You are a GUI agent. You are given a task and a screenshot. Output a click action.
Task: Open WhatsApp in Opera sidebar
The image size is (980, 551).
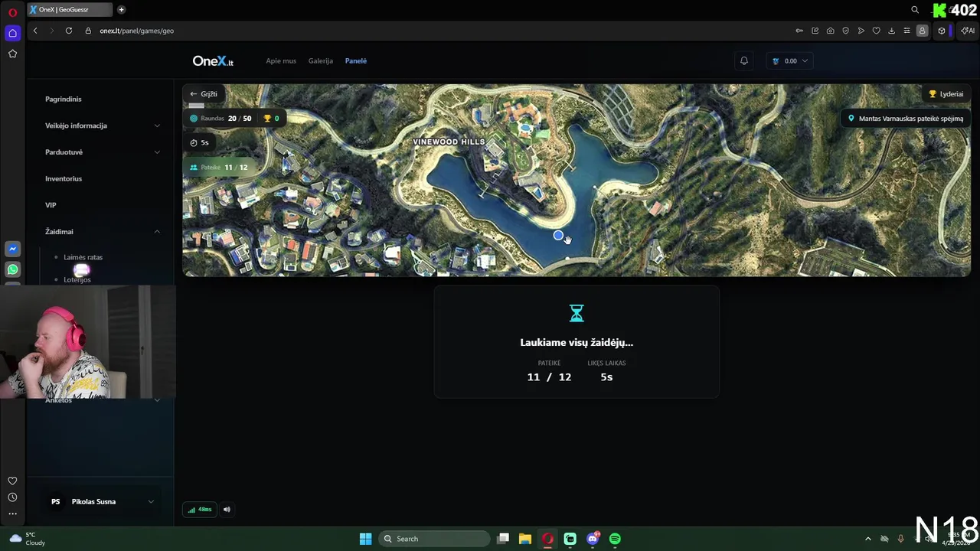12,269
